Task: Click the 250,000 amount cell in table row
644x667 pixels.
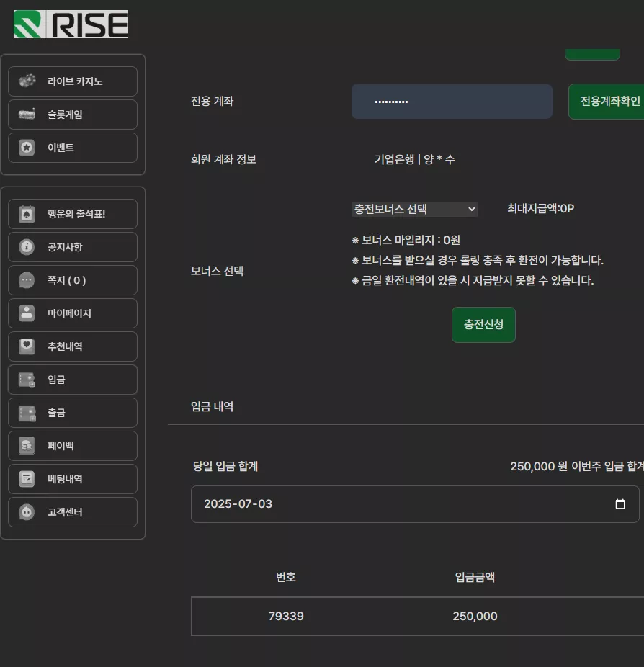Action: point(475,616)
